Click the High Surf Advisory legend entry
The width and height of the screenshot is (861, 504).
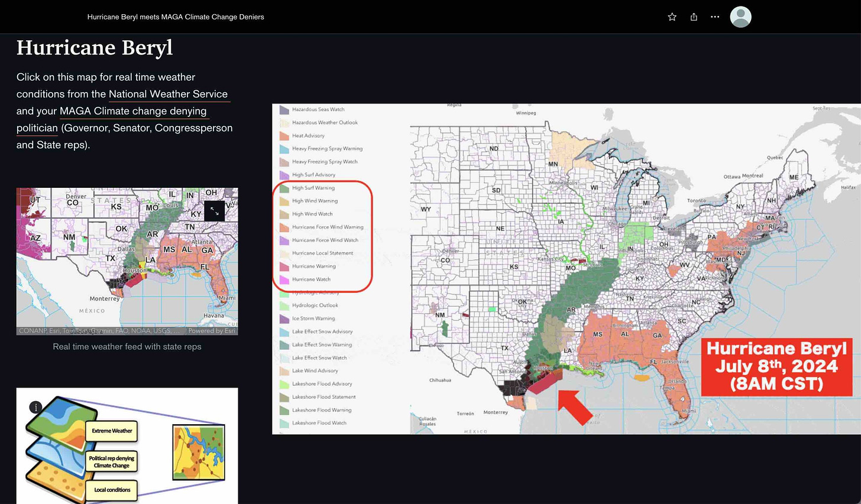tap(307, 175)
